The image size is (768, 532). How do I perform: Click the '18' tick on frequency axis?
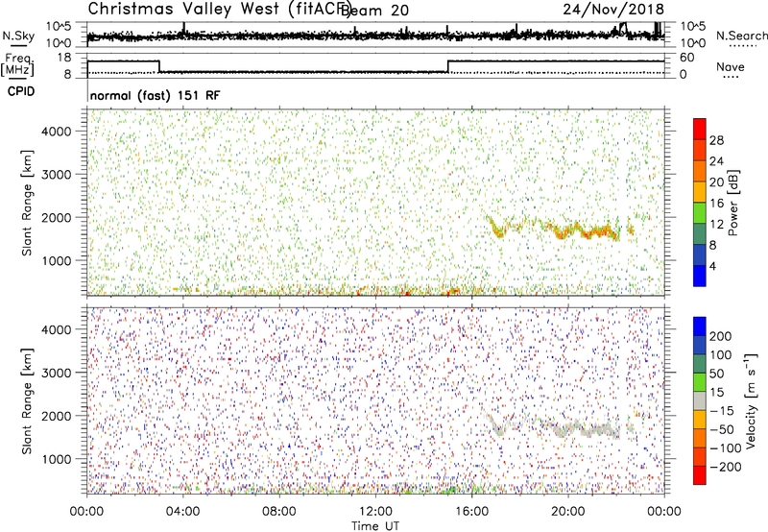tap(64, 58)
